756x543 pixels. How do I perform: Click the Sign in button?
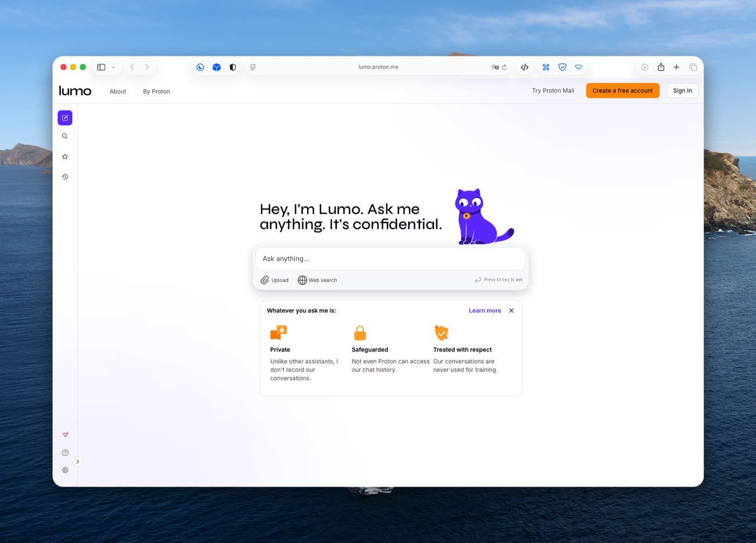tap(682, 91)
